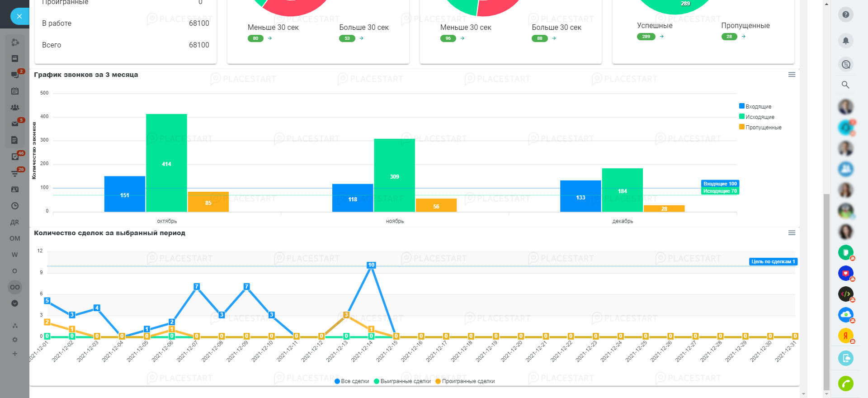Open the hamburger menu of the calls chart
This screenshot has width=868, height=398.
[792, 75]
